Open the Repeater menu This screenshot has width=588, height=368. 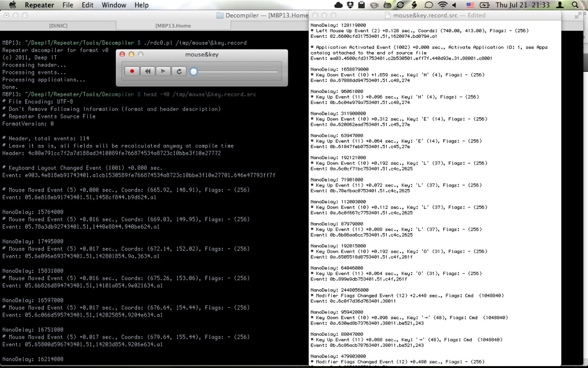[x=40, y=5]
